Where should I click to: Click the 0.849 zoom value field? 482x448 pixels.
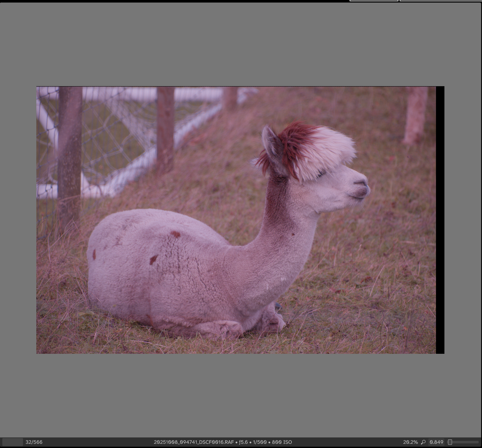[436, 442]
